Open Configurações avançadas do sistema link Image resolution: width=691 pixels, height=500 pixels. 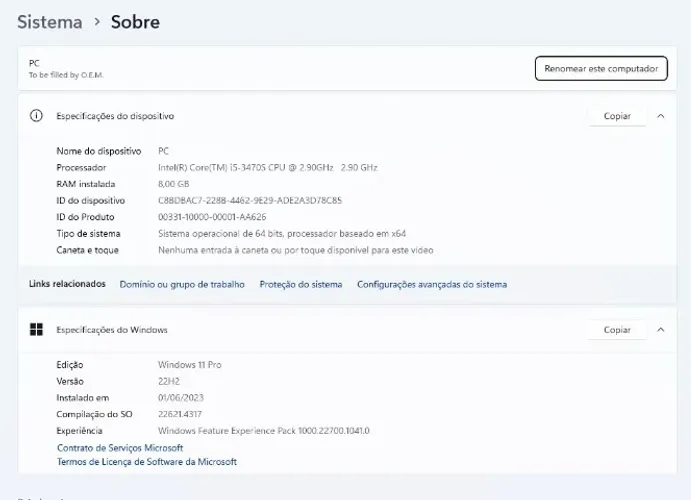432,284
